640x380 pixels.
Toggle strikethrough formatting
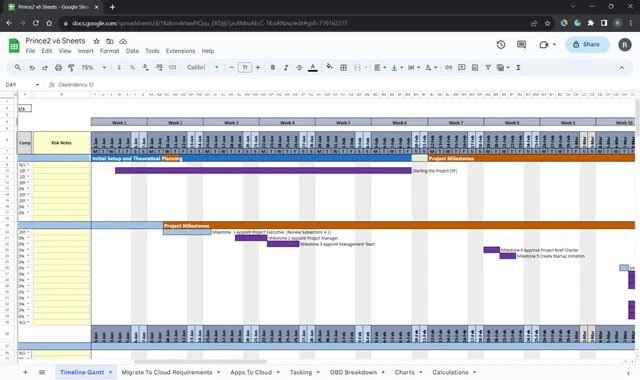[299, 67]
